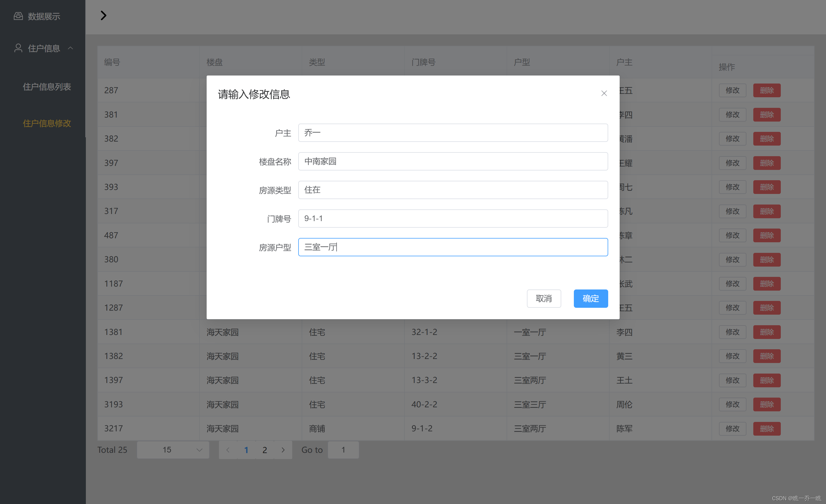
Task: Focus the 楼盘名称 input field
Action: tap(453, 162)
